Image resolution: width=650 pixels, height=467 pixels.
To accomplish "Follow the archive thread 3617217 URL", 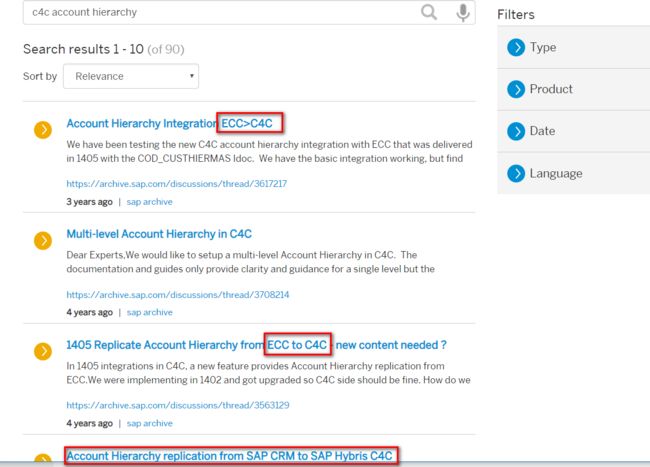I will (177, 184).
